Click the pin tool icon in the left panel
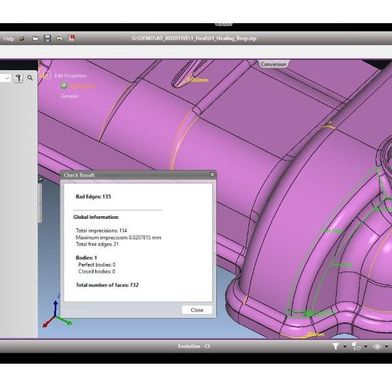 19,78
